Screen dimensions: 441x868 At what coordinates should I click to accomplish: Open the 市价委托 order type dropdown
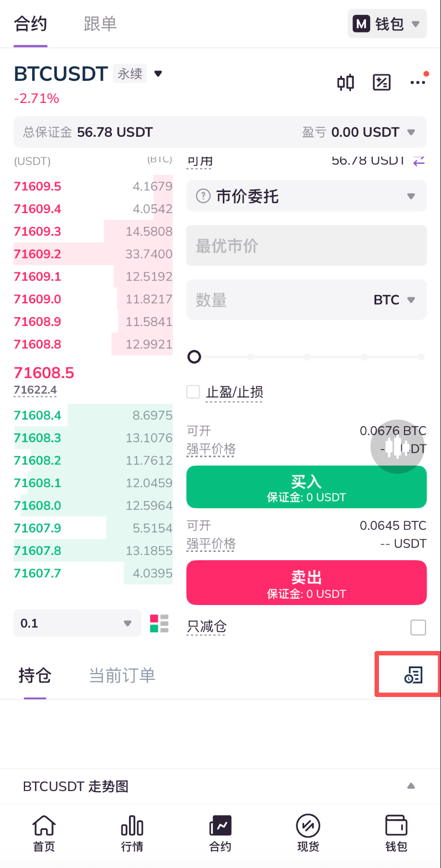(x=306, y=196)
